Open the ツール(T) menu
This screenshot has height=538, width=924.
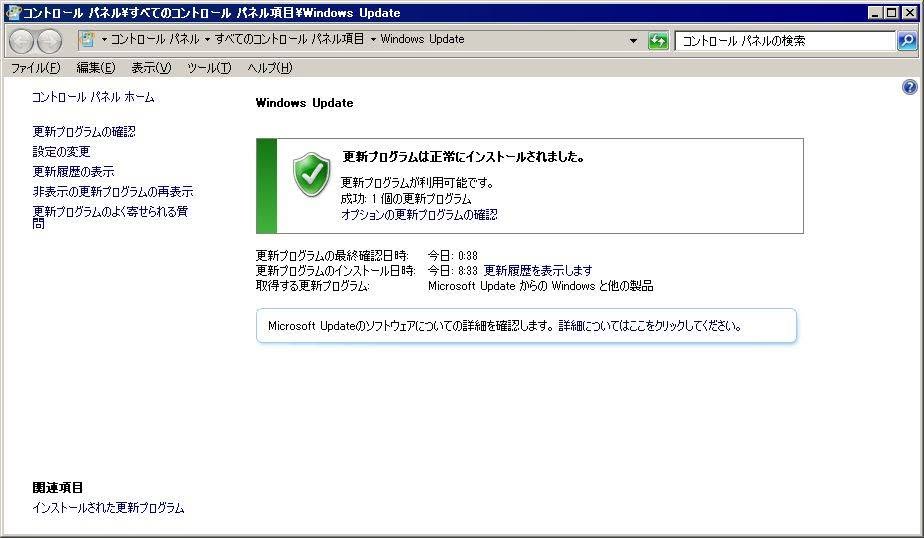pyautogui.click(x=209, y=68)
